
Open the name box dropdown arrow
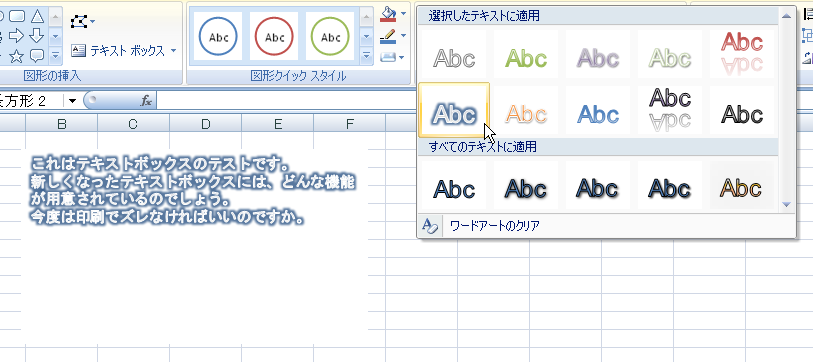73,101
